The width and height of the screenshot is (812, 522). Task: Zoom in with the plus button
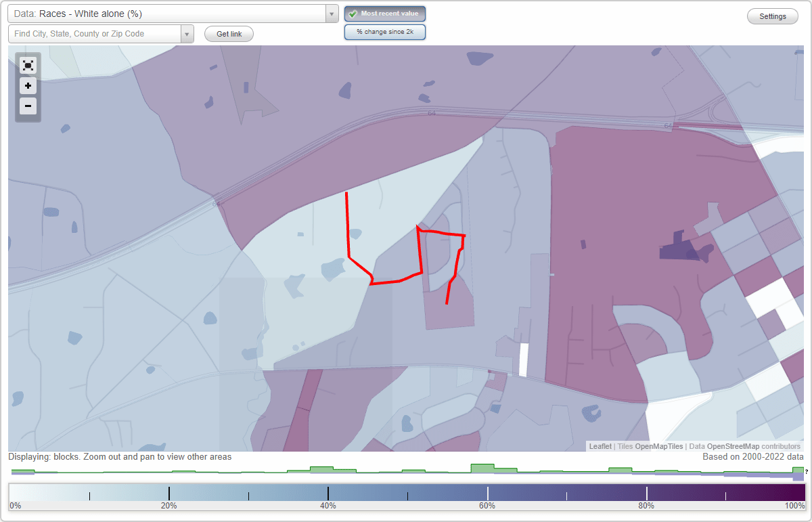[28, 86]
